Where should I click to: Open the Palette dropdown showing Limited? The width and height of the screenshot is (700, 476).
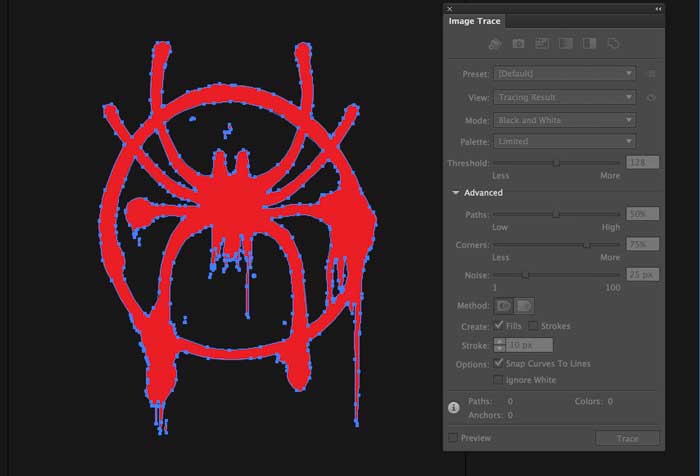pos(565,142)
